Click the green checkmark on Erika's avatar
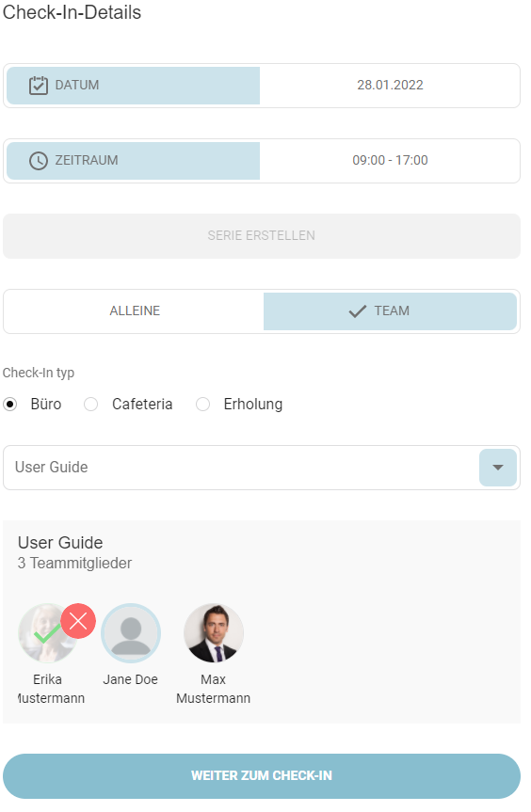Viewport: 531px width, 812px height. pos(47,633)
